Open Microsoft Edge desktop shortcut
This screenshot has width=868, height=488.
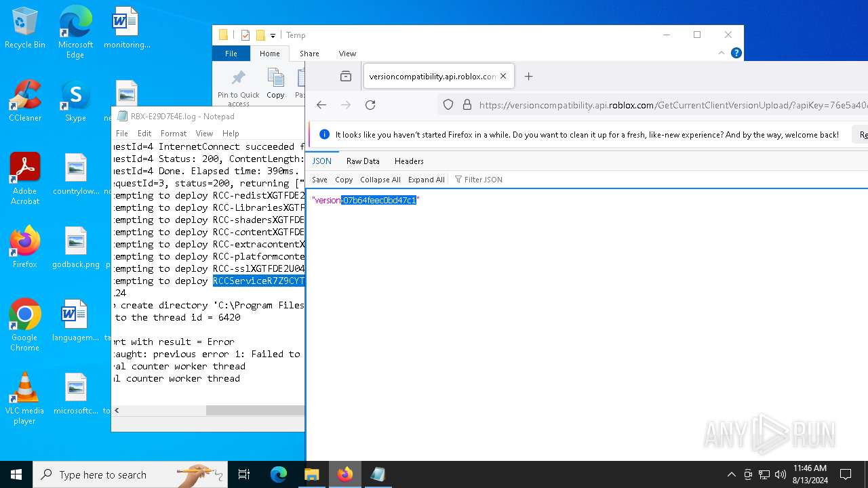(x=75, y=32)
